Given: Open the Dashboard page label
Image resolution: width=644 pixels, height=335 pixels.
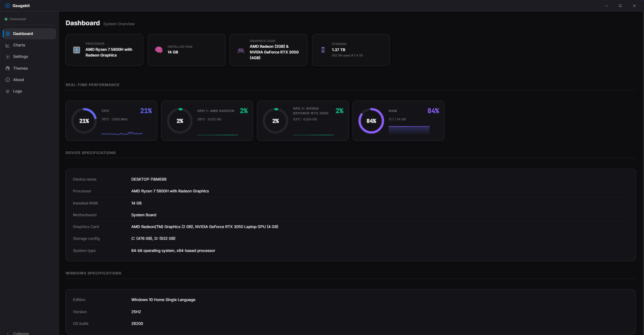Looking at the screenshot, I should point(23,34).
